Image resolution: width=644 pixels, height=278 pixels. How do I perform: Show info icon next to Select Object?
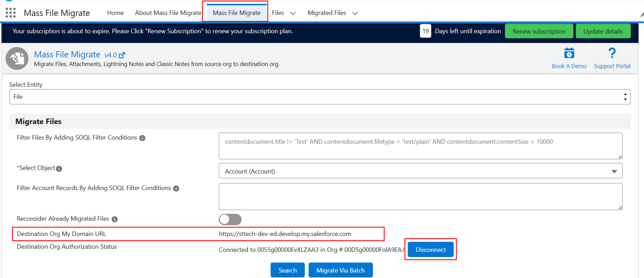coord(59,169)
